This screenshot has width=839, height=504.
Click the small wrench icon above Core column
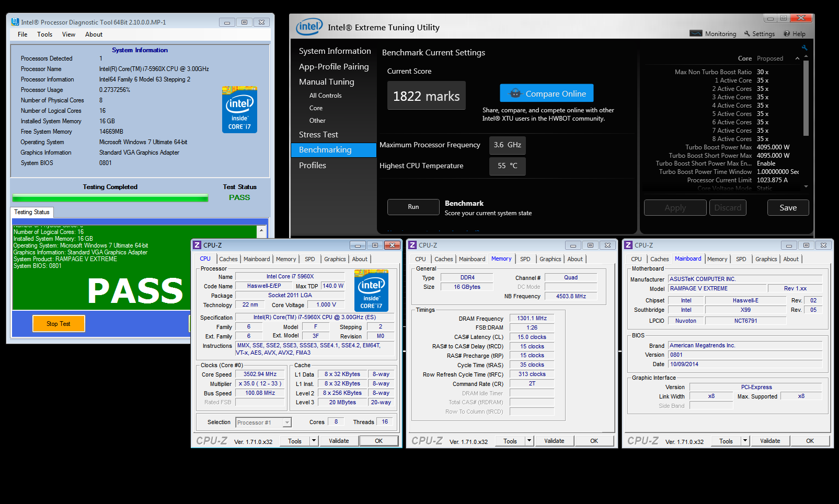coord(804,48)
